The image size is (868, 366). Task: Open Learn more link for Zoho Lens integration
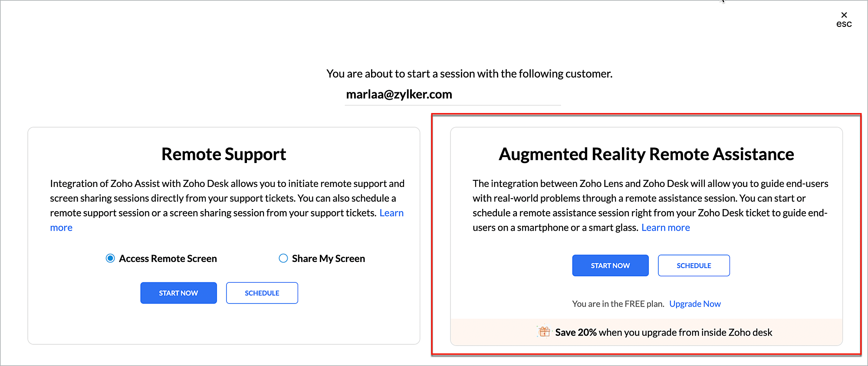tap(665, 228)
